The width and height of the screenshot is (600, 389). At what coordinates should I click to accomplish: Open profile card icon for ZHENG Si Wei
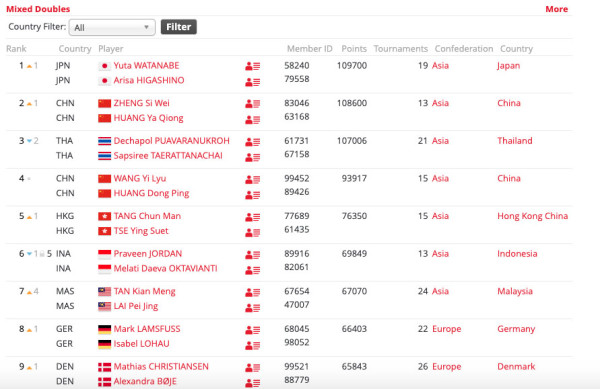click(x=253, y=104)
